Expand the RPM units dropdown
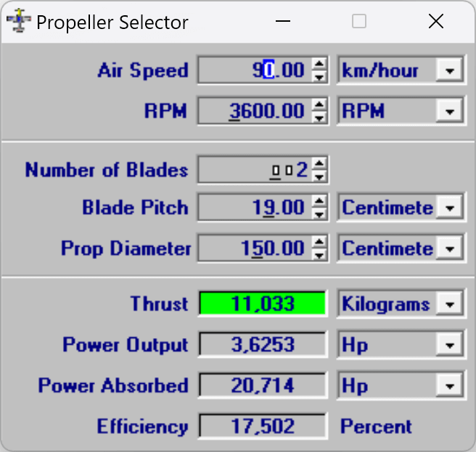This screenshot has height=452, width=476. [451, 112]
